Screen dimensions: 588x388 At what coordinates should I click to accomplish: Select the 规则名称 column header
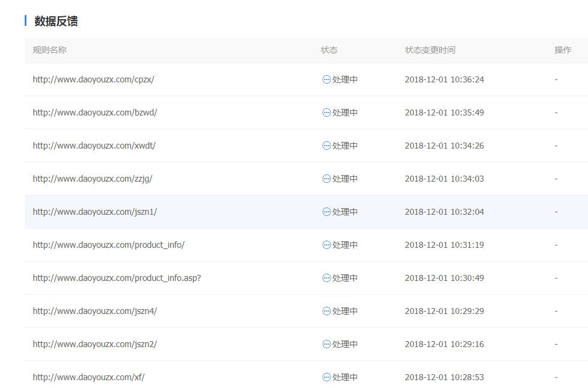[49, 50]
